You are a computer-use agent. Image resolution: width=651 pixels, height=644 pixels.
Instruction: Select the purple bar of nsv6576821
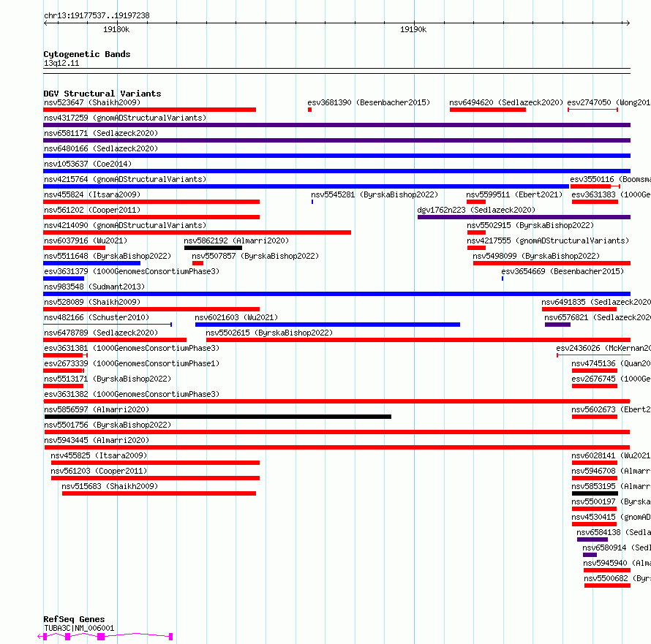point(557,325)
